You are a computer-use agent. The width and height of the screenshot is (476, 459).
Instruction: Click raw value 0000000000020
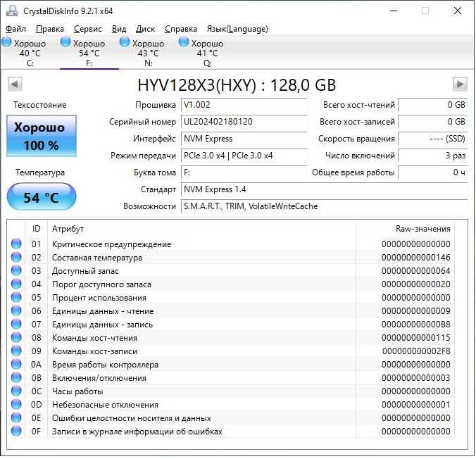coord(416,284)
